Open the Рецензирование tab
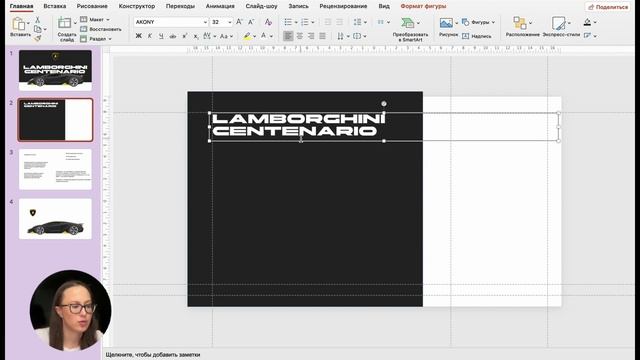 tap(343, 6)
